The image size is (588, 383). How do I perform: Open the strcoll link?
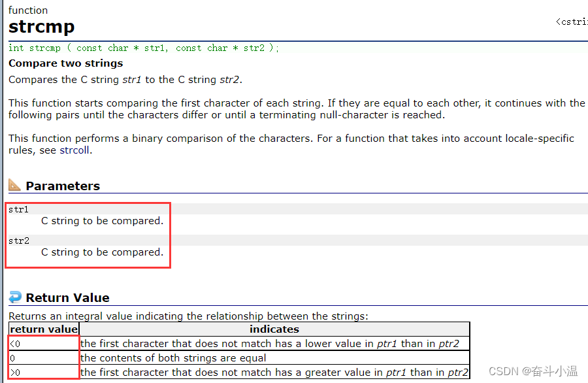(74, 150)
